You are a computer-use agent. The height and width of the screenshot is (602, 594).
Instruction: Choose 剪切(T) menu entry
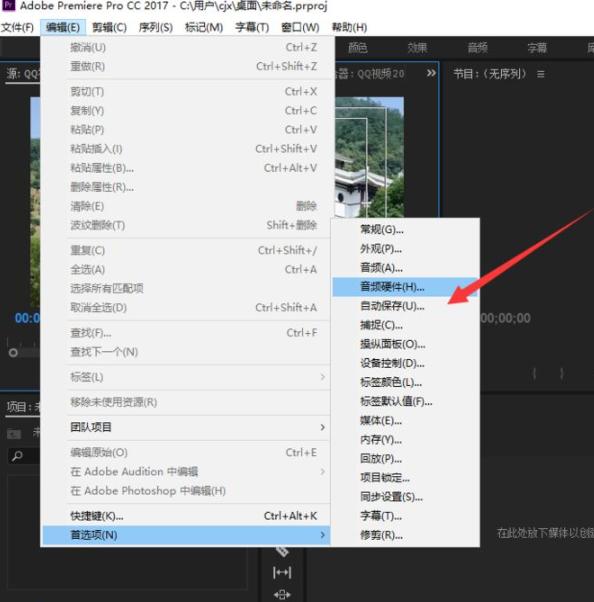186,91
